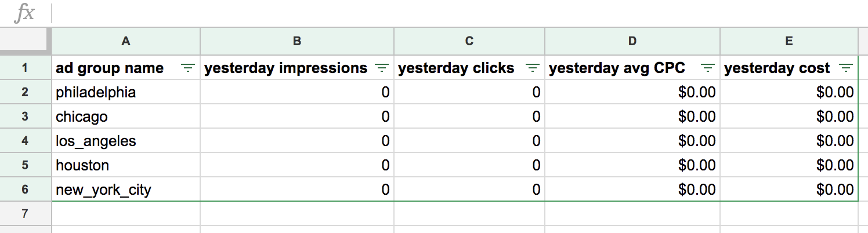
Task: Click filter icon on yesterday avg CPC
Action: (707, 68)
